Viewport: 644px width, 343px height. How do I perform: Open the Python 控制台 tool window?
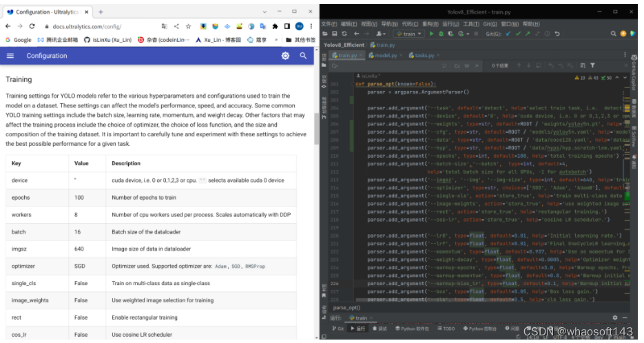point(480,329)
